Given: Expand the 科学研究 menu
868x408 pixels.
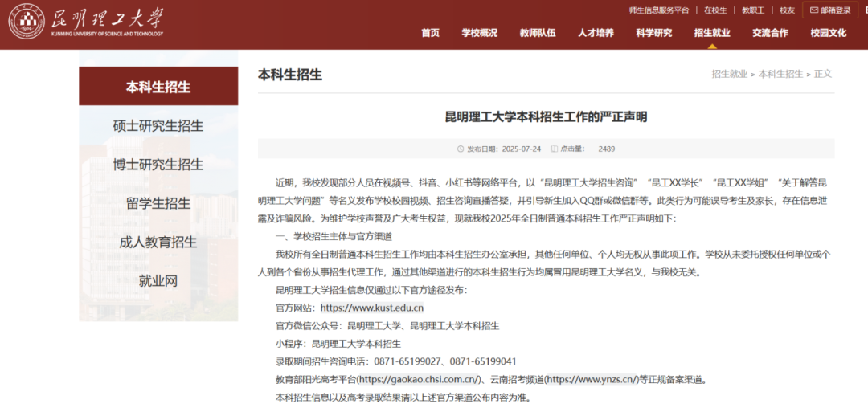Looking at the screenshot, I should coord(653,33).
